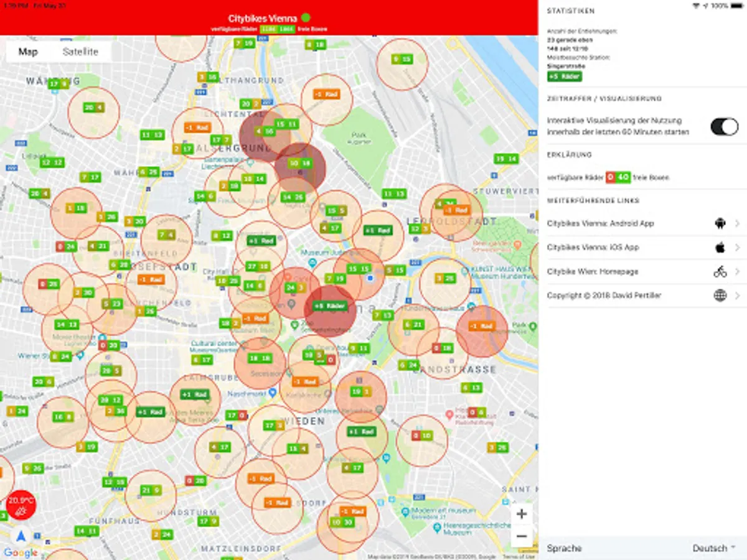This screenshot has width=747, height=560.
Task: Click the Belvedere 21 museum map pin
Action: [405, 511]
